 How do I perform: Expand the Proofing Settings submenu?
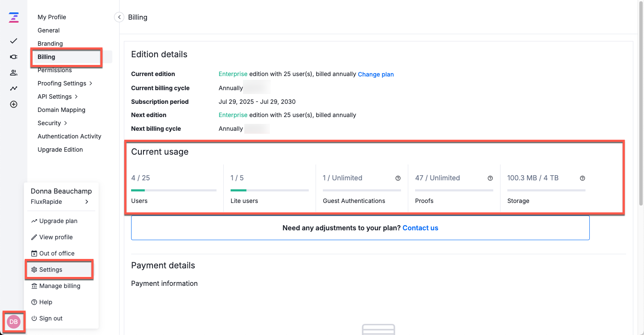point(65,83)
